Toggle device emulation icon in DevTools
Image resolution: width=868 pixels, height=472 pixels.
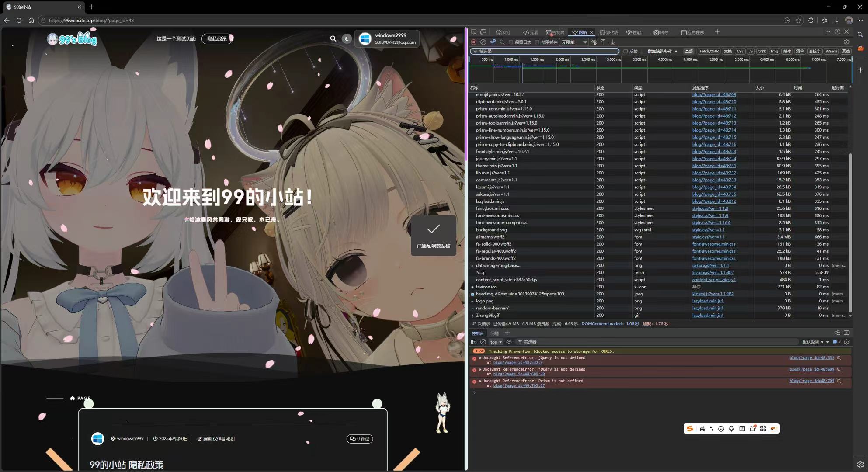(483, 32)
